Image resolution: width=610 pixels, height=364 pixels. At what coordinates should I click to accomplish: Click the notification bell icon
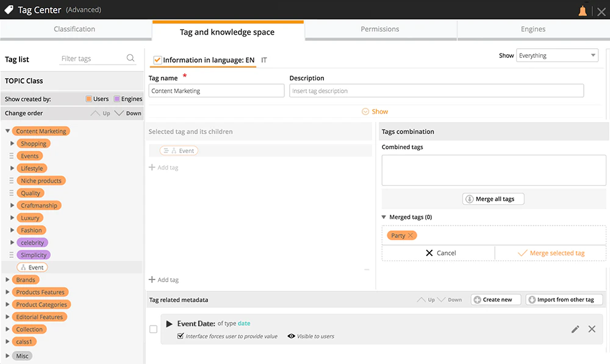tap(583, 11)
